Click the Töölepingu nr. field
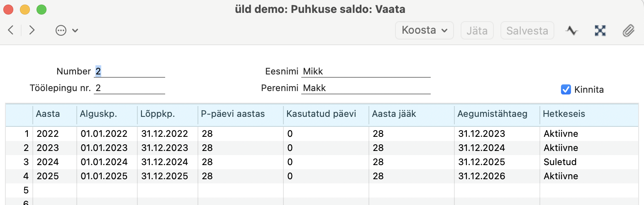Viewport: 644px width, 205px height. 129,88
